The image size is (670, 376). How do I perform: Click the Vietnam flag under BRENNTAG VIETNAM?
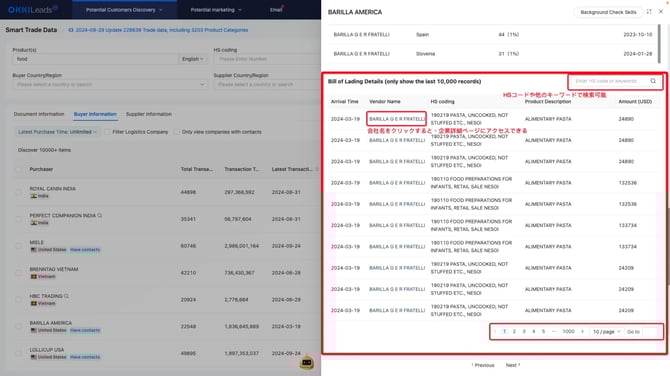tap(33, 276)
